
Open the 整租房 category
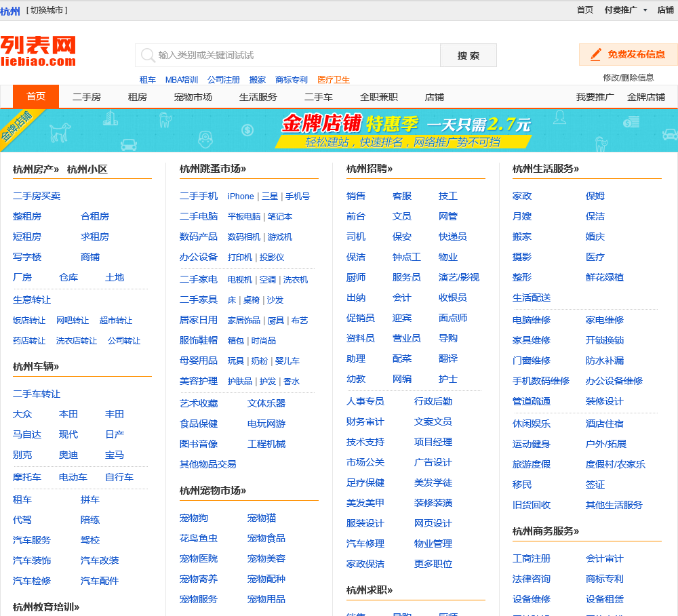click(27, 216)
